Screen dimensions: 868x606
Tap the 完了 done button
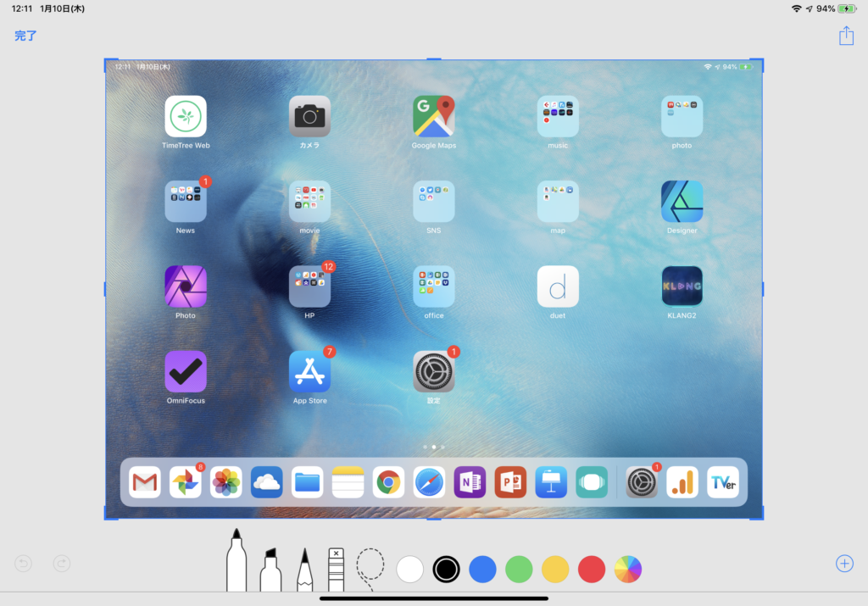point(25,36)
